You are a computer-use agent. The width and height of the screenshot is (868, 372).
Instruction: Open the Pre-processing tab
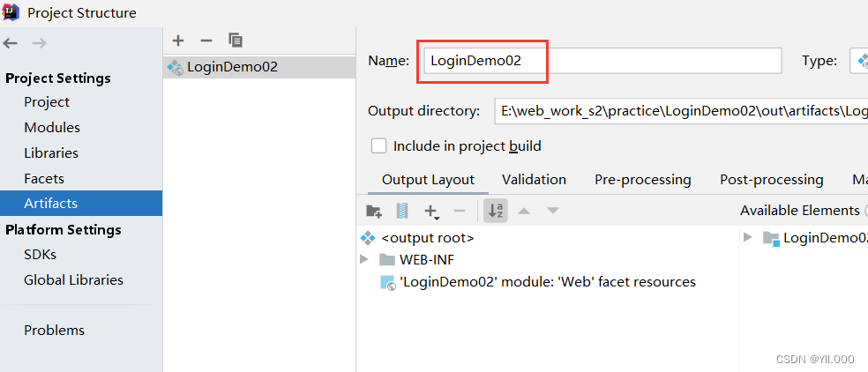pos(642,179)
